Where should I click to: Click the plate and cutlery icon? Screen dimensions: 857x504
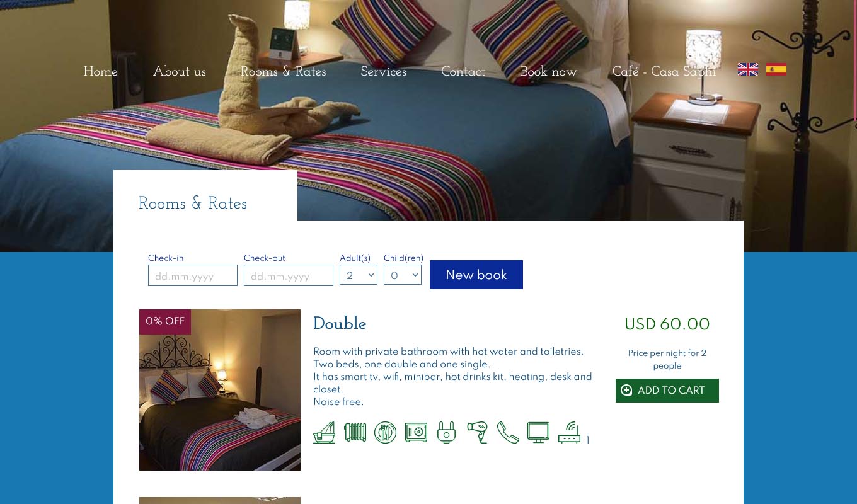pyautogui.click(x=385, y=433)
